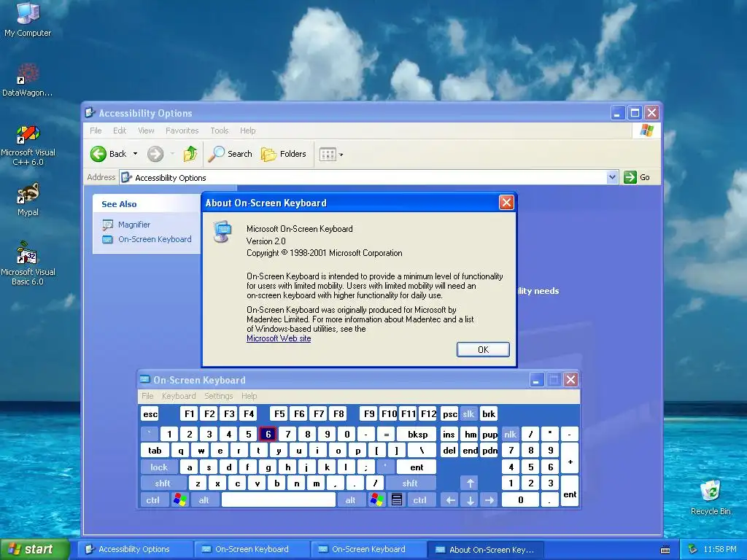Open View menu in Accessibility Options window

tap(146, 131)
